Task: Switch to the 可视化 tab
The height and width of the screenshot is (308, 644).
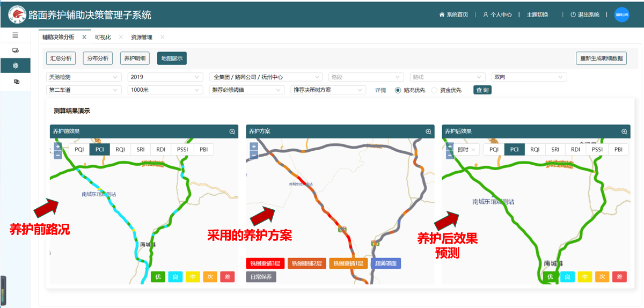Action: pyautogui.click(x=103, y=37)
